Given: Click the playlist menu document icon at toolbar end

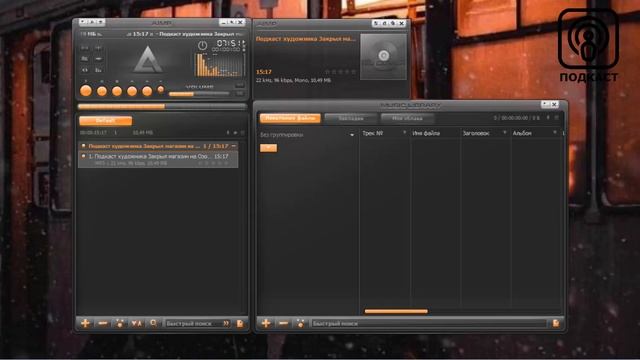Looking at the screenshot, I should click(x=240, y=323).
